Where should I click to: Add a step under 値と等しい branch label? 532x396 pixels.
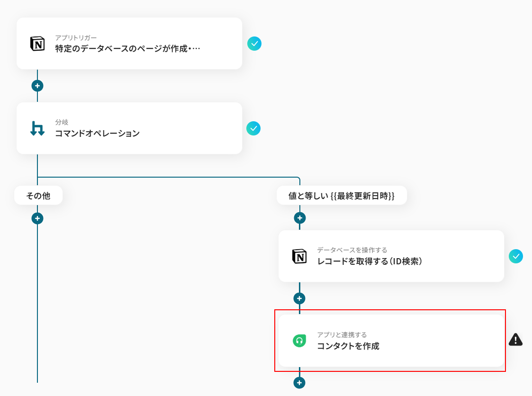click(299, 218)
